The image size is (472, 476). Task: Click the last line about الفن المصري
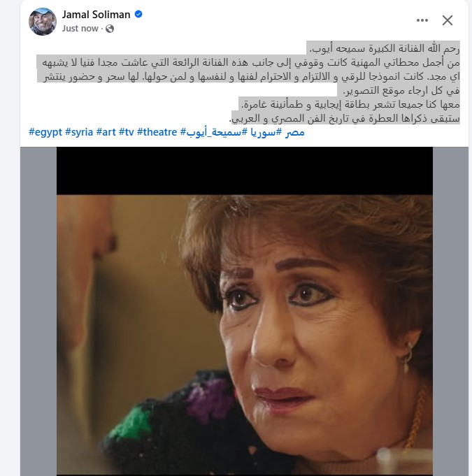point(345,118)
